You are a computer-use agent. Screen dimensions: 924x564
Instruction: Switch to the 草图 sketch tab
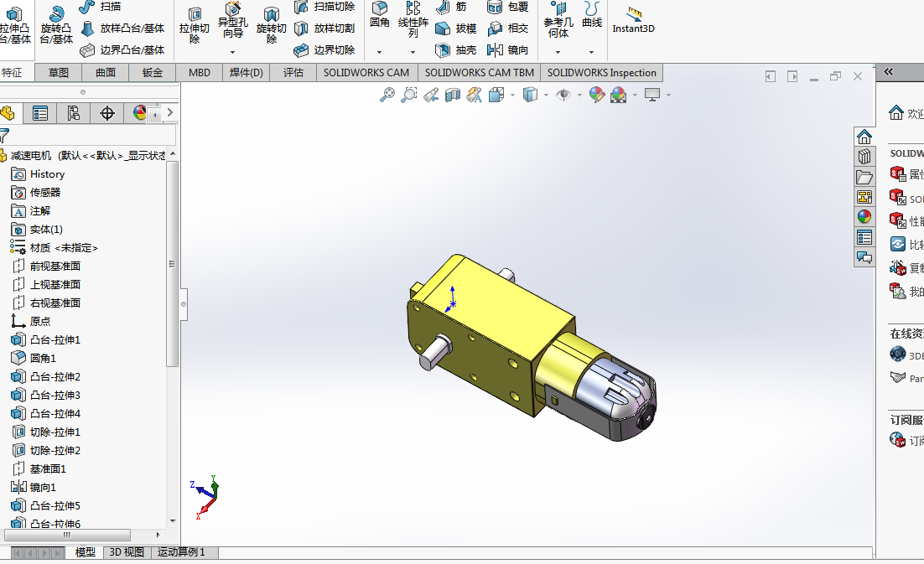pos(59,72)
